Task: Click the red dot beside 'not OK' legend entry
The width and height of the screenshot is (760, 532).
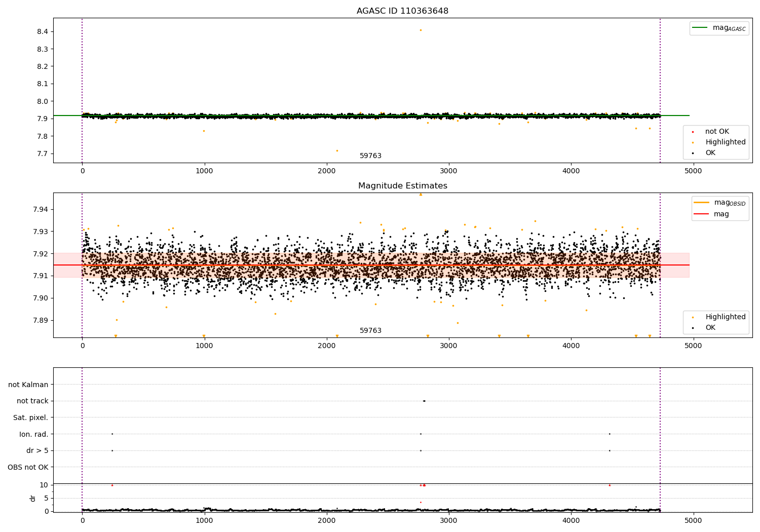Action: (693, 132)
